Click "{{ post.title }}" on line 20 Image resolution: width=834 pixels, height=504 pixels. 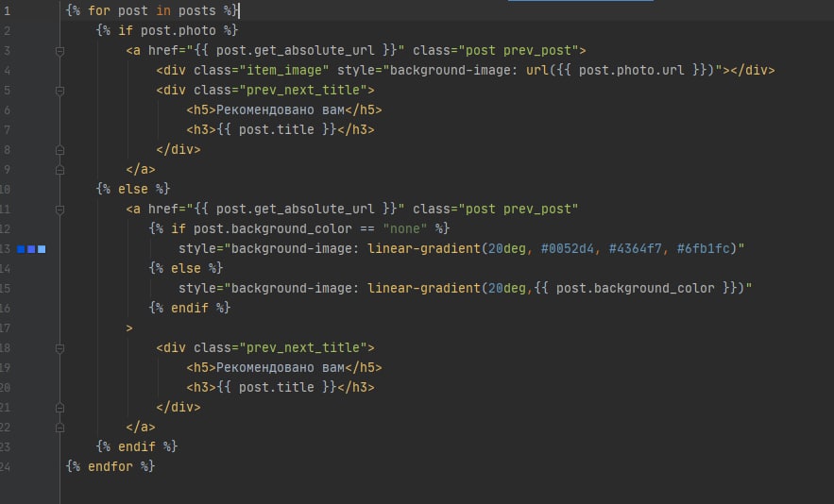point(277,388)
